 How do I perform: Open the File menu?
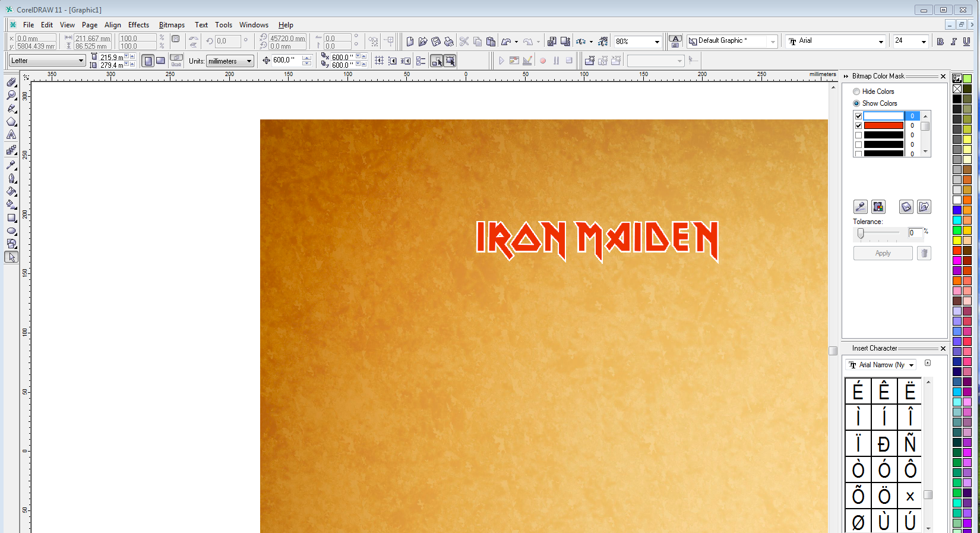[x=29, y=25]
